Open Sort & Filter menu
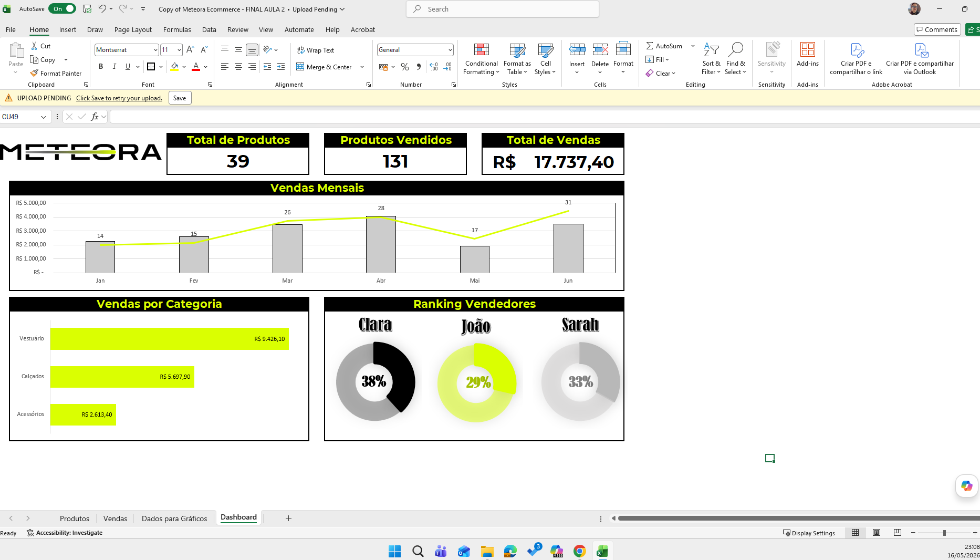The image size is (980, 560). click(711, 59)
